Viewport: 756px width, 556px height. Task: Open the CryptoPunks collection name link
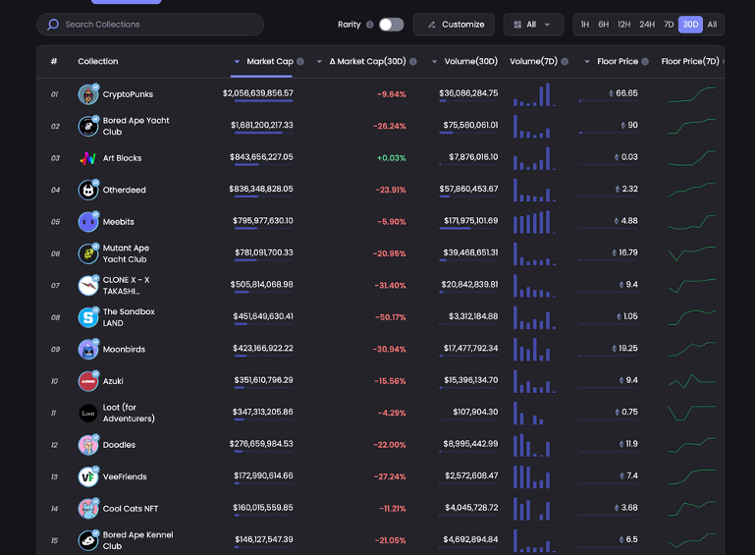[128, 94]
